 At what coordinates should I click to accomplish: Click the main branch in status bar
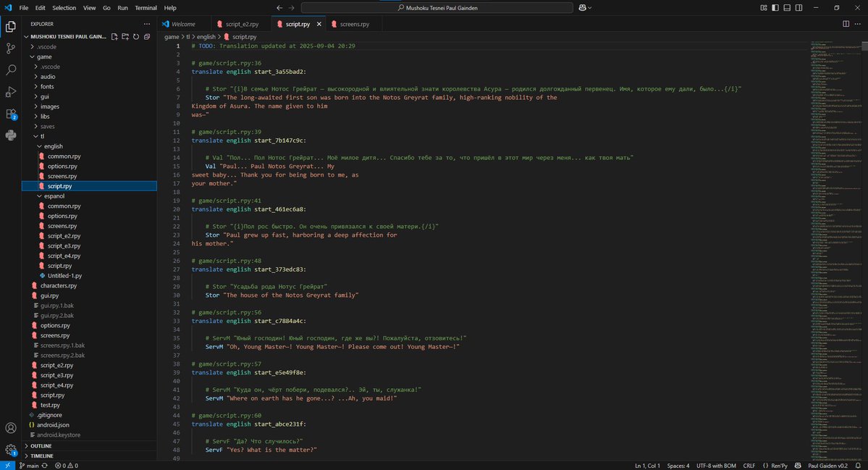click(x=29, y=466)
